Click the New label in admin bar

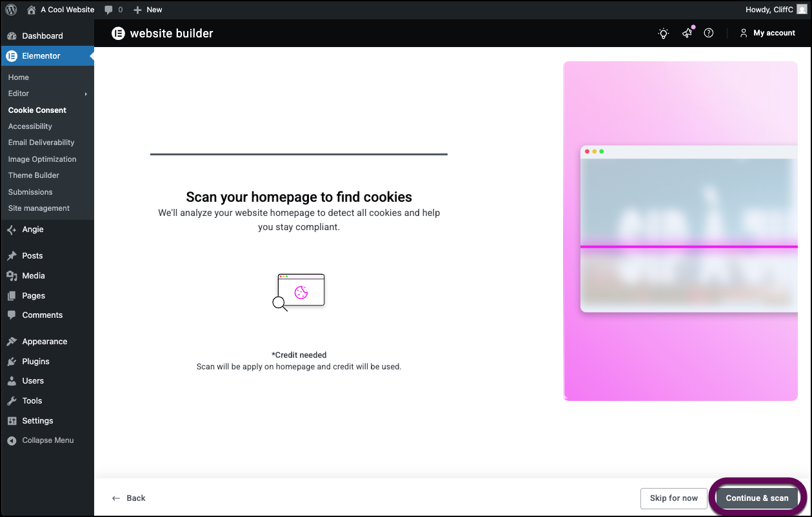click(154, 10)
